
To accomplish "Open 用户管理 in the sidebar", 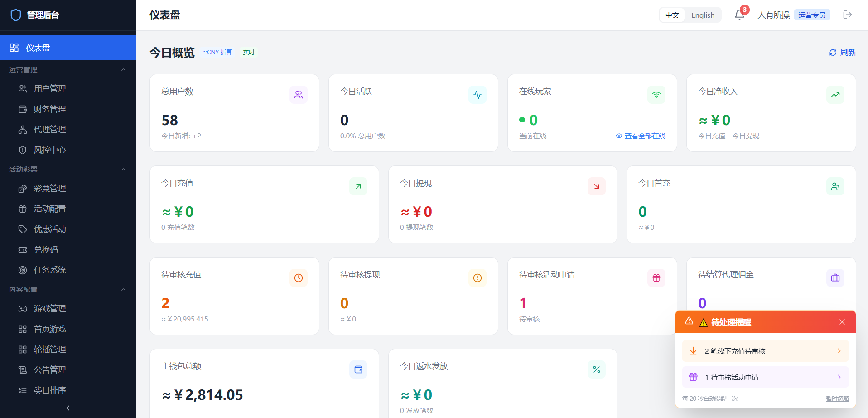I will tap(68, 89).
